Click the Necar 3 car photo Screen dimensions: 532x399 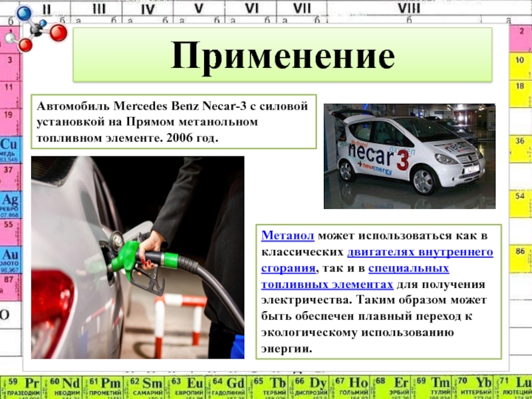click(410, 156)
